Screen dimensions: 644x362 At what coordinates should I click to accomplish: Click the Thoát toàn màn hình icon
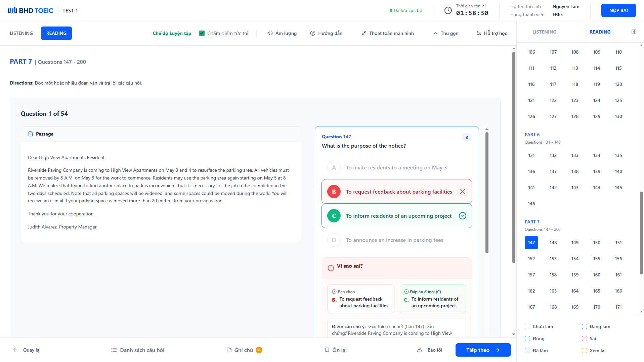tap(364, 33)
